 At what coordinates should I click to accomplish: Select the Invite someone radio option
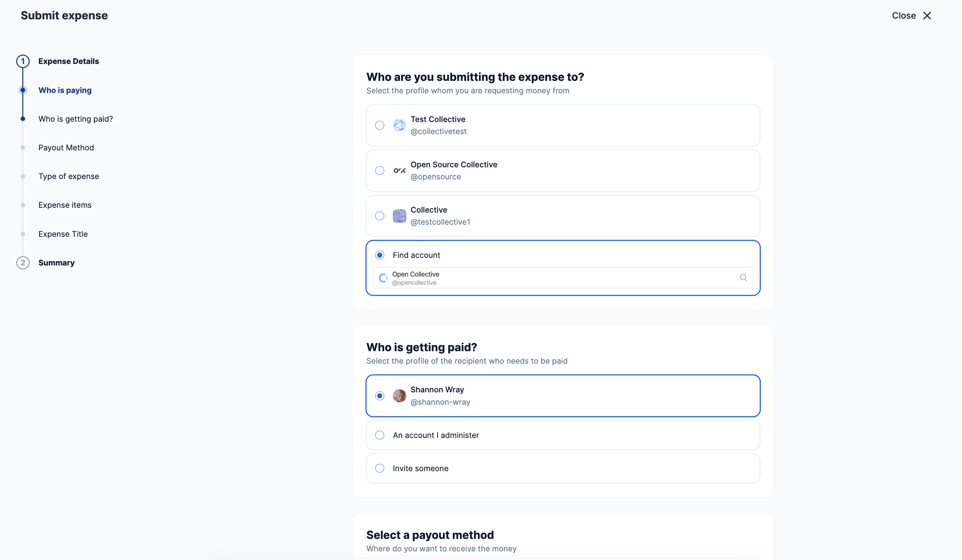pos(379,468)
